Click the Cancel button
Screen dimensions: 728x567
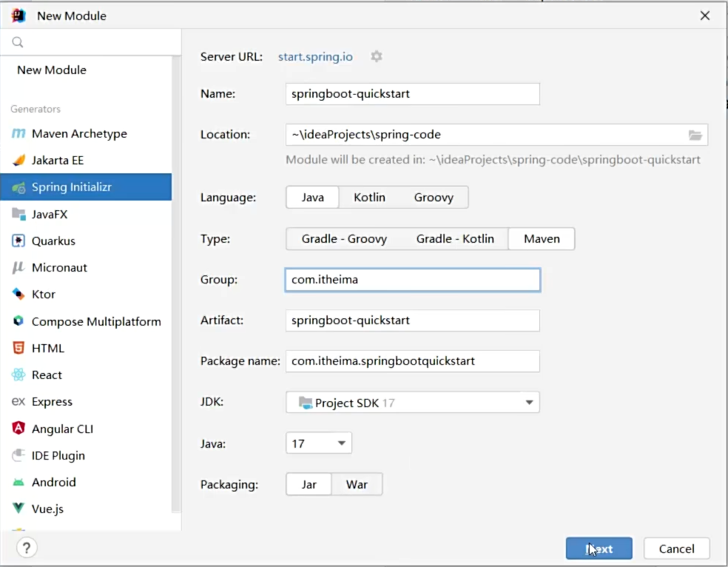coord(676,548)
